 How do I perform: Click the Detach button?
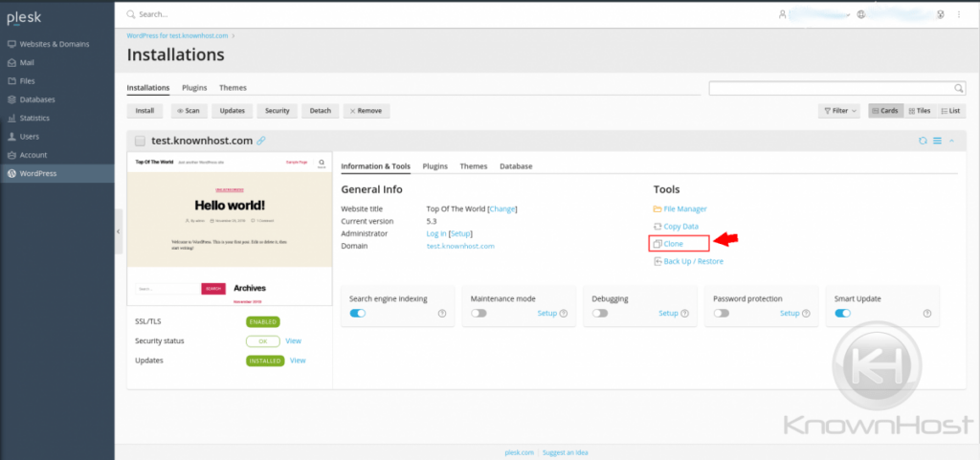(321, 111)
